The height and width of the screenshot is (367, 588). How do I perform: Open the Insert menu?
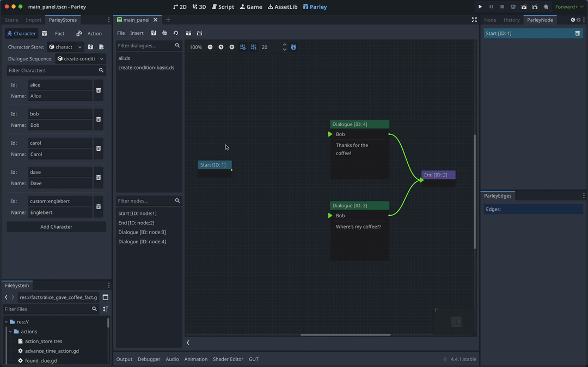(137, 33)
